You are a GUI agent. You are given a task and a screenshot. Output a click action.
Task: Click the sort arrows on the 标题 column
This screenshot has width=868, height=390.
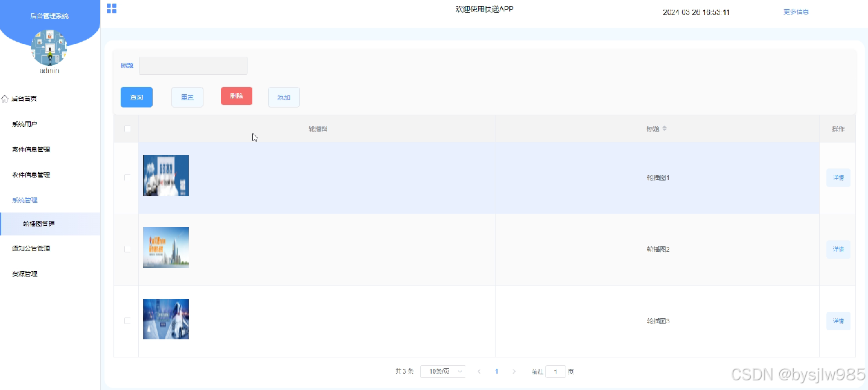coord(665,129)
